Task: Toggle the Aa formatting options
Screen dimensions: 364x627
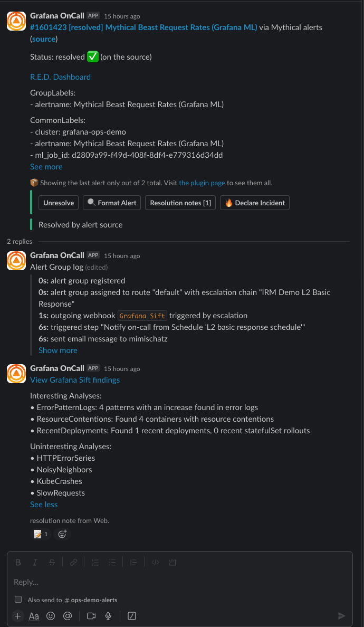Action: click(x=33, y=615)
